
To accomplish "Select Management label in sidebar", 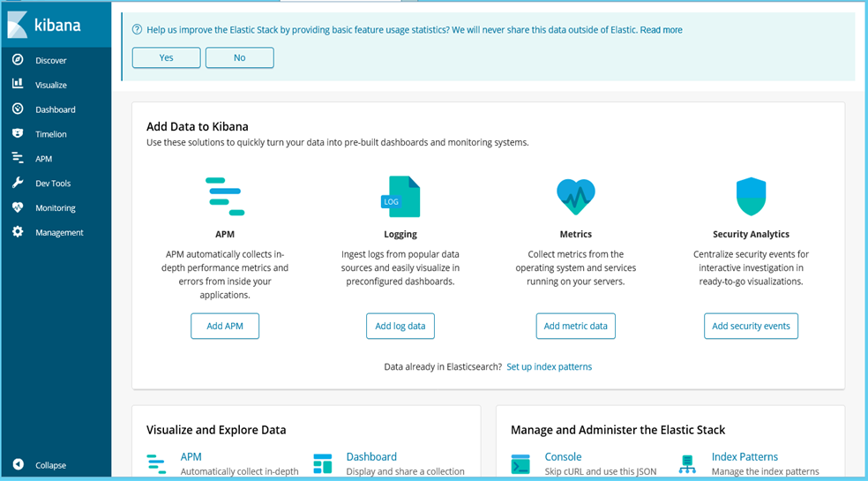I will coord(59,233).
